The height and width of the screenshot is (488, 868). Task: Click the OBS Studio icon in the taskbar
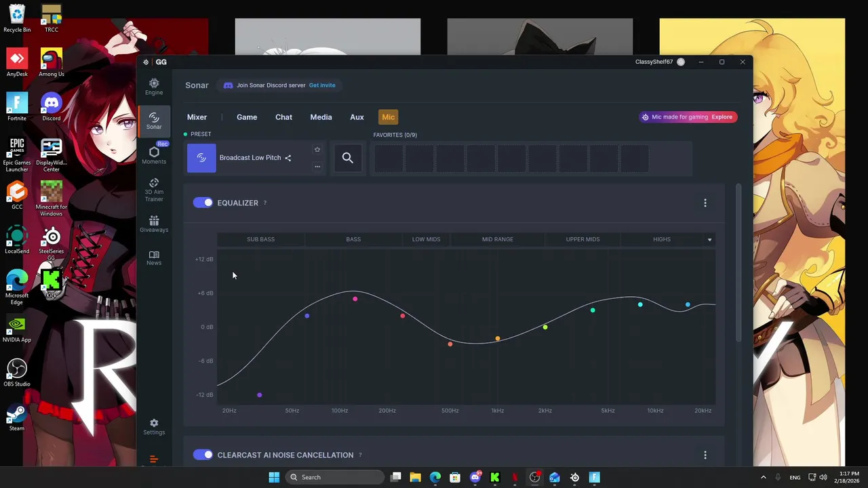tap(535, 477)
